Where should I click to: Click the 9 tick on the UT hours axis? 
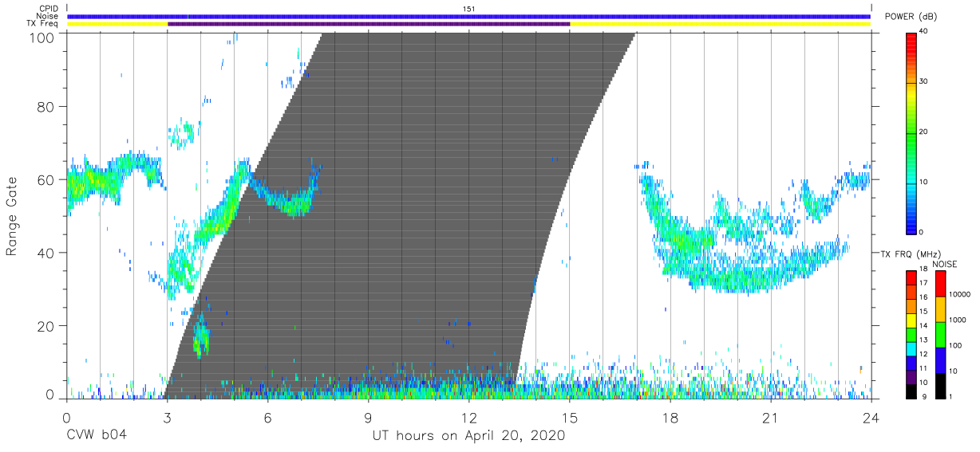tap(368, 419)
